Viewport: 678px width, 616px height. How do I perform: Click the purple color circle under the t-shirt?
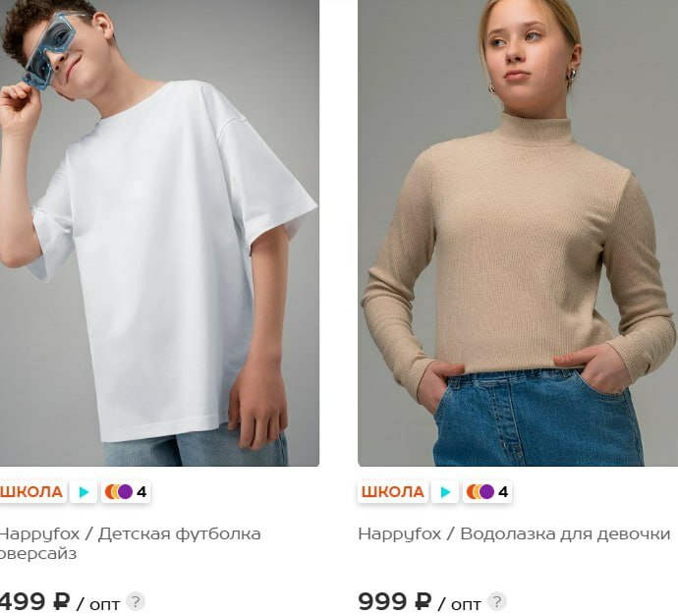pos(126,492)
